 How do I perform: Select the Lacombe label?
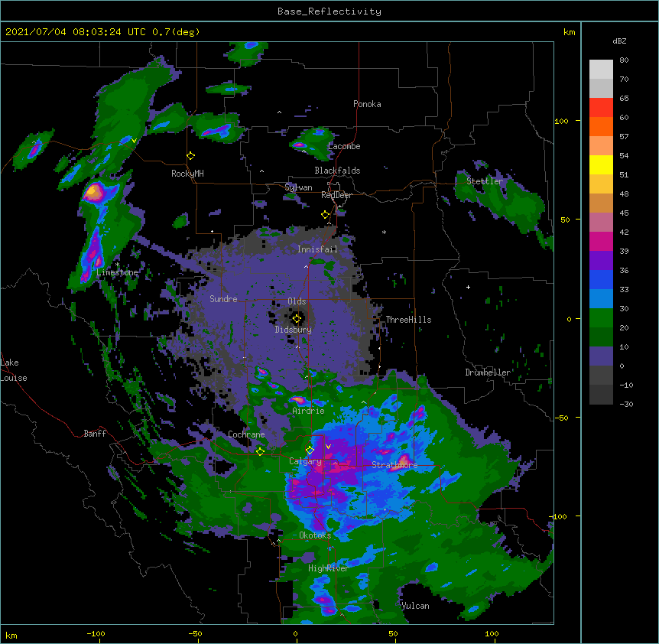pyautogui.click(x=344, y=146)
